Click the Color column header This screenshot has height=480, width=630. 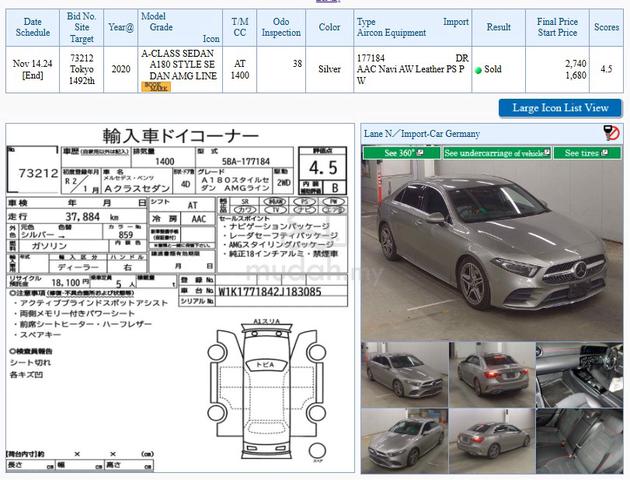(329, 27)
